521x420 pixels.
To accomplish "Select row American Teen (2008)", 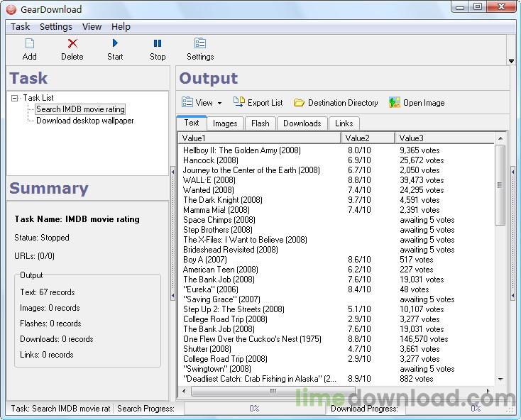I will (x=336, y=270).
